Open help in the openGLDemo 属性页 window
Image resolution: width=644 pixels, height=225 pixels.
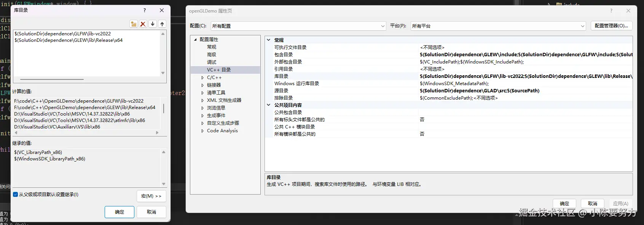(x=611, y=11)
